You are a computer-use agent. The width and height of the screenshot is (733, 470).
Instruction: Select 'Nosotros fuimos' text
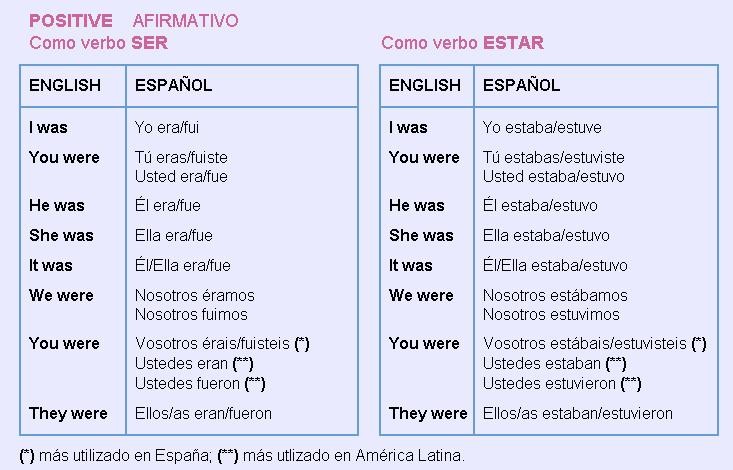pyautogui.click(x=193, y=314)
